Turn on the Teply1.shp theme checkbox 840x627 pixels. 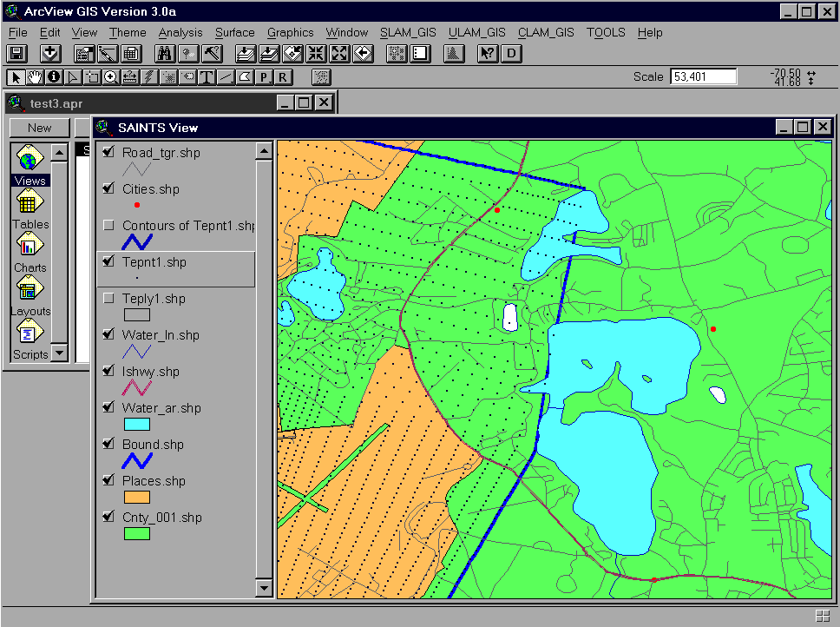108,298
